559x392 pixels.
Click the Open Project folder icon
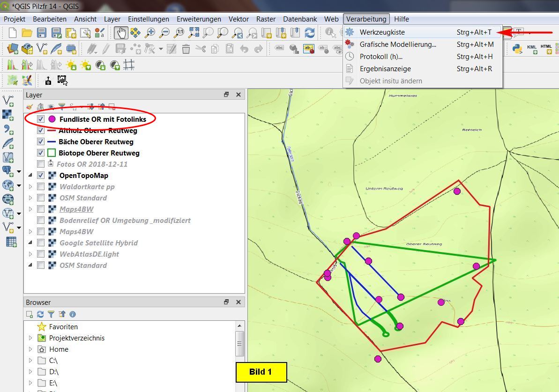[x=27, y=32]
